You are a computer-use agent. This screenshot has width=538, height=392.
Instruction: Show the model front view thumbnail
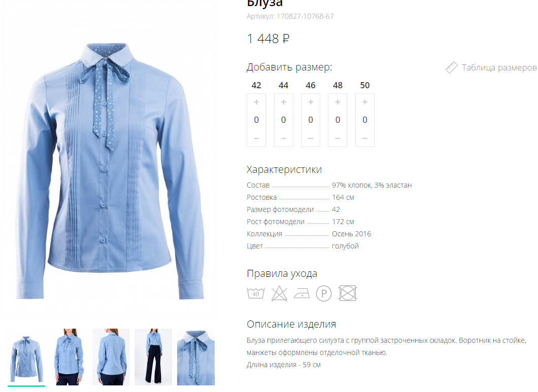click(69, 357)
